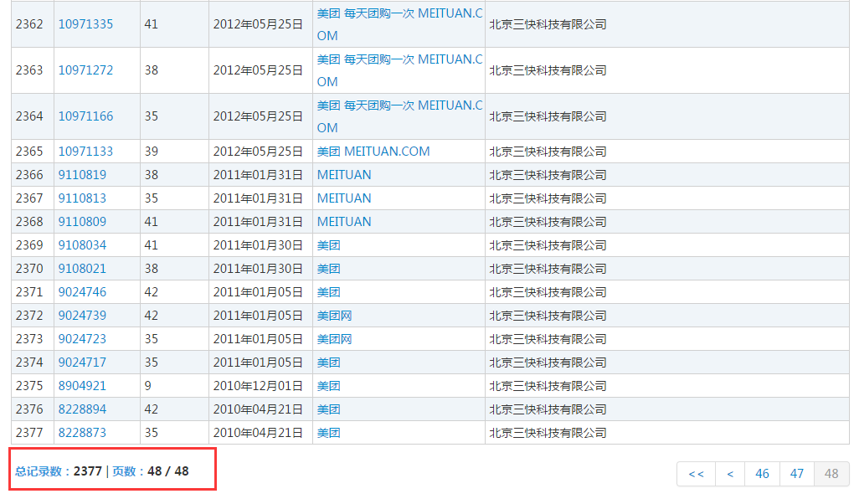Open trademark number 9108021 link
The width and height of the screenshot is (854, 504).
[x=82, y=269]
